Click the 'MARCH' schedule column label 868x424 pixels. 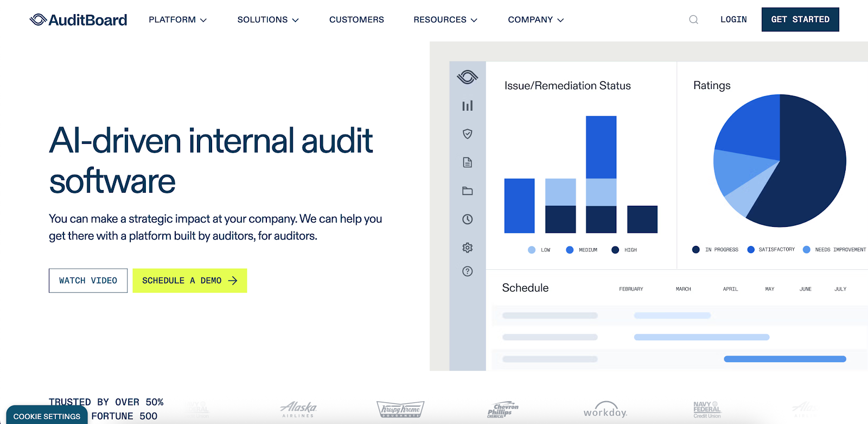pos(684,289)
